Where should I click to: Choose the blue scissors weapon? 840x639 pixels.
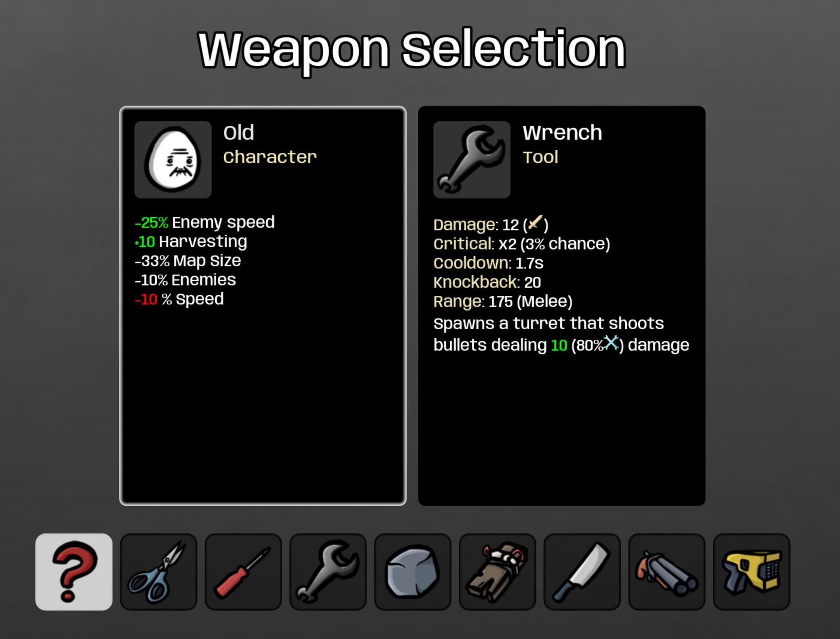coord(158,571)
